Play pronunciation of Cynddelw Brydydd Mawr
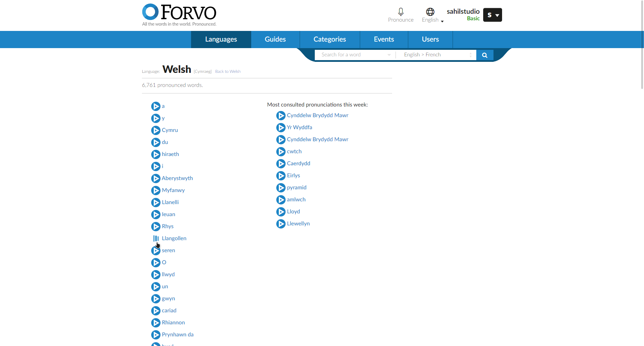644x346 pixels. pos(281,115)
